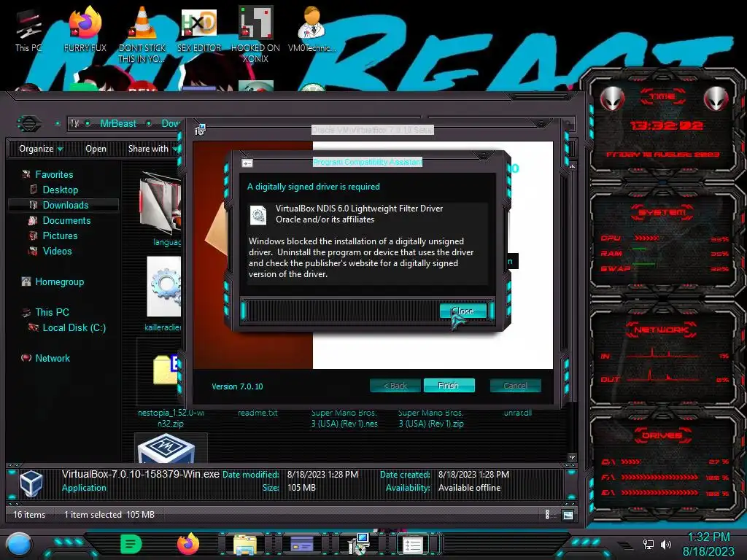This screenshot has height=560, width=747.
Task: Click the C:\ drive usage bar
Action: (630, 462)
